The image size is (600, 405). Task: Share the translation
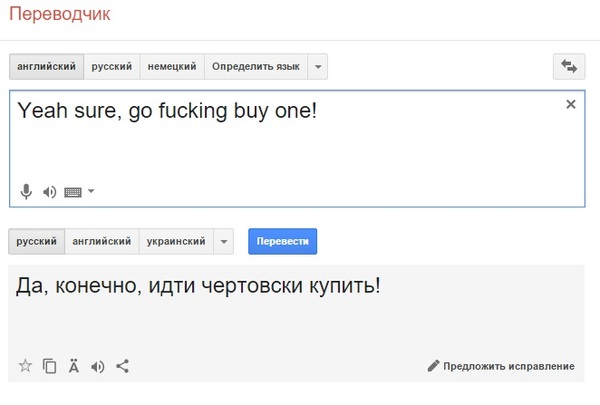point(122,366)
